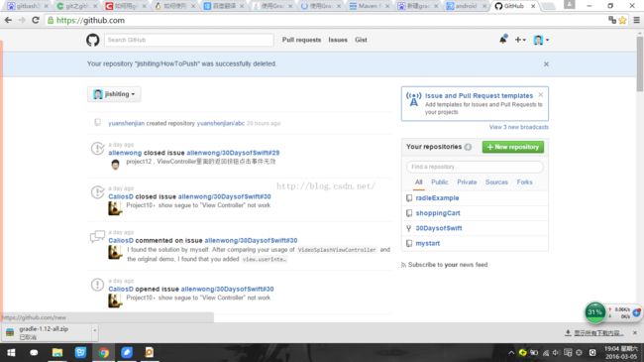Switch to the android browser tab
The height and width of the screenshot is (362, 644).
[466, 6]
